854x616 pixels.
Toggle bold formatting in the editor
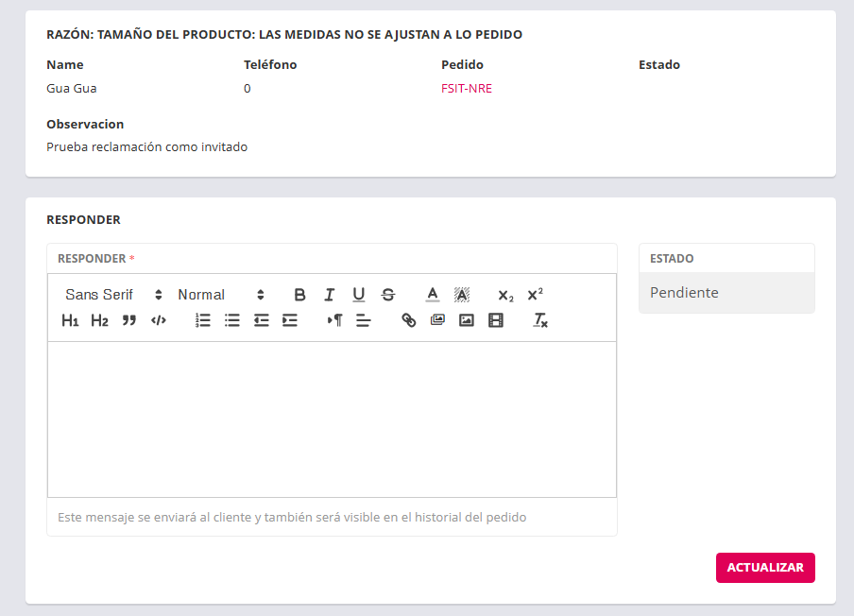pyautogui.click(x=299, y=295)
